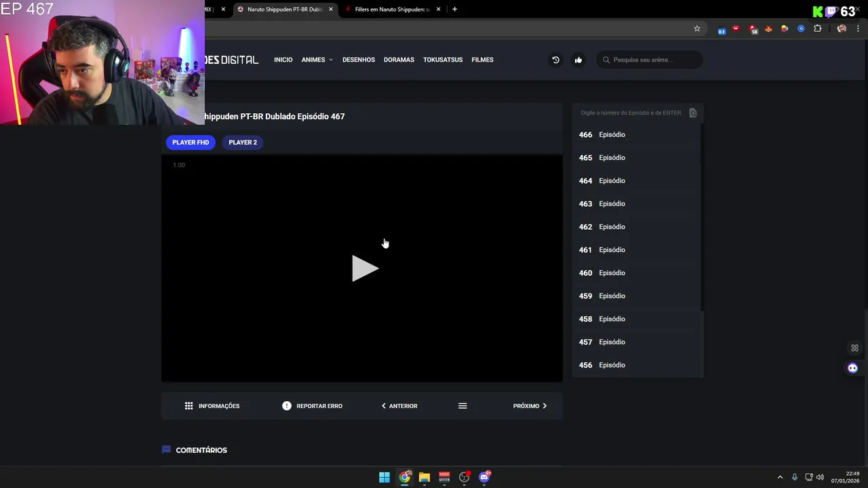
Task: Show hidden system tray icons chevron
Action: click(x=780, y=477)
